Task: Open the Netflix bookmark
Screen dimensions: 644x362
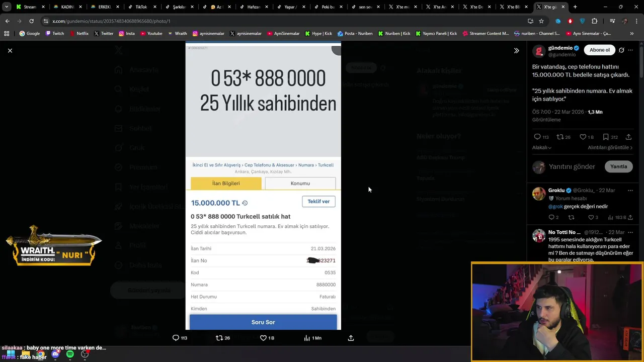Action: (x=79, y=34)
